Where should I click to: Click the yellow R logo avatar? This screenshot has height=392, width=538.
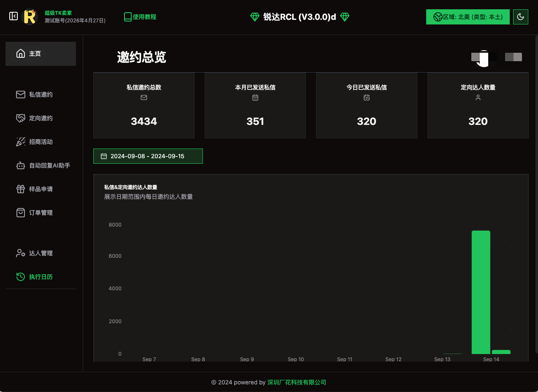pyautogui.click(x=30, y=17)
